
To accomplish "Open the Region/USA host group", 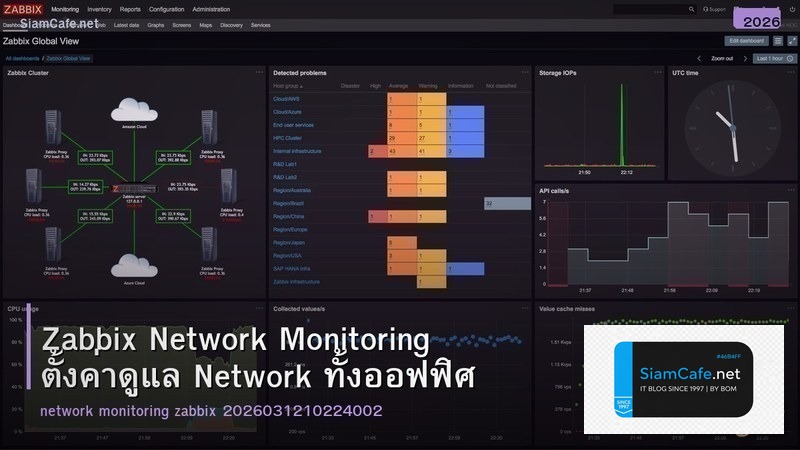I will [x=287, y=256].
